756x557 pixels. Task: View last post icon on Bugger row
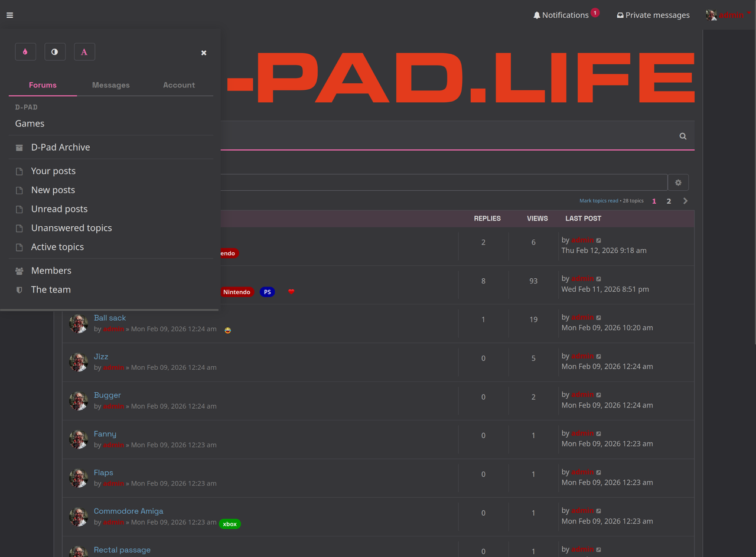click(599, 395)
